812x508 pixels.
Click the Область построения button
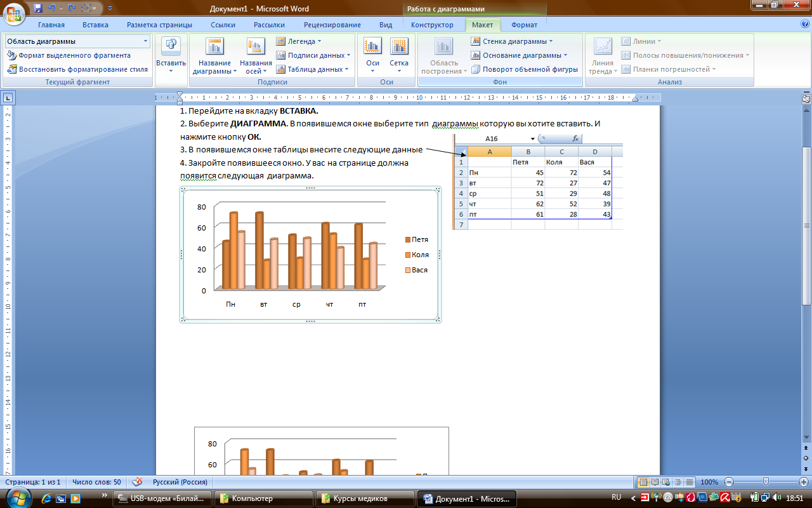[443, 56]
